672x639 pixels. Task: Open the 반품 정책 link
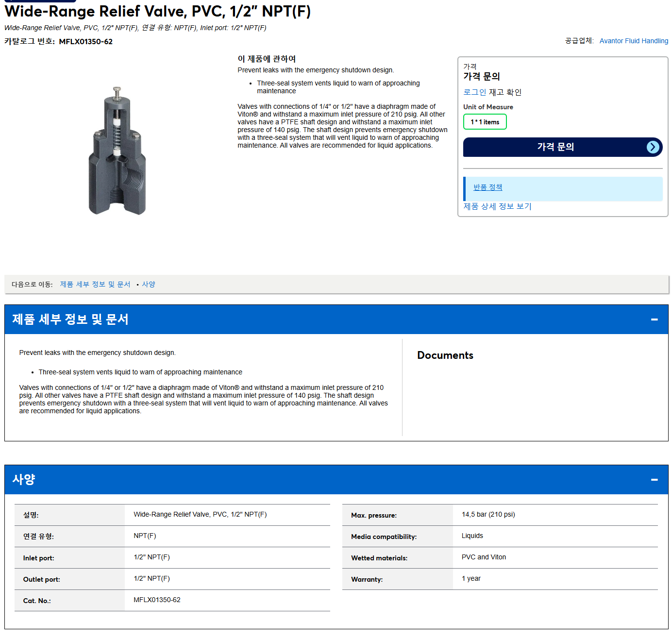point(488,187)
